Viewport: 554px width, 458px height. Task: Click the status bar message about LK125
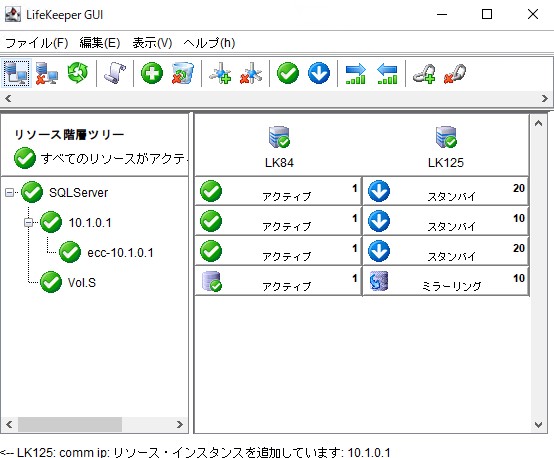tap(195, 452)
